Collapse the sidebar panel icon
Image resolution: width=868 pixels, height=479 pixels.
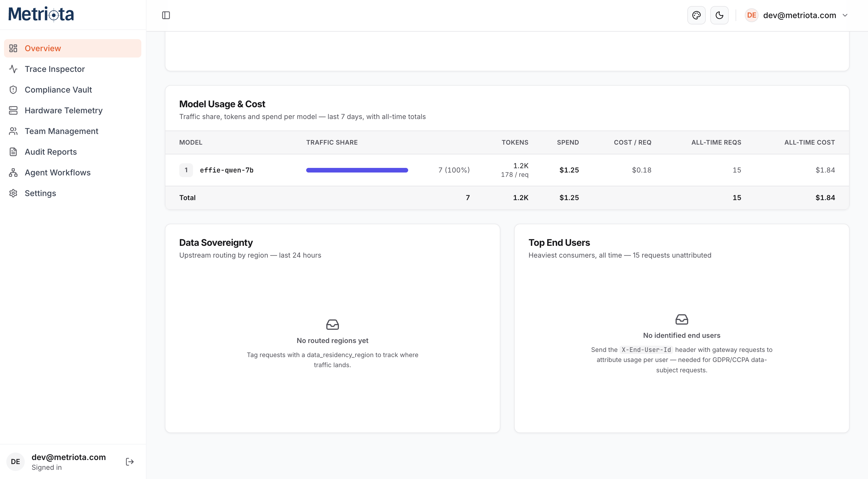[x=166, y=15]
